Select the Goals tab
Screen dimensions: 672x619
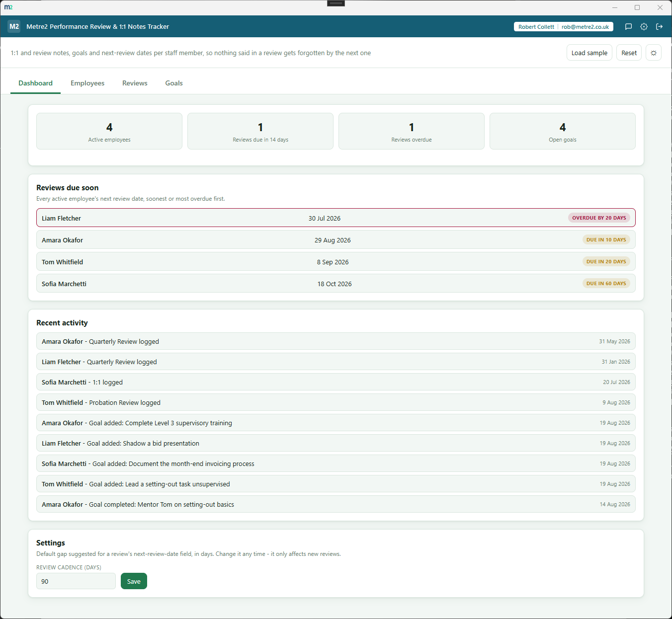tap(174, 83)
